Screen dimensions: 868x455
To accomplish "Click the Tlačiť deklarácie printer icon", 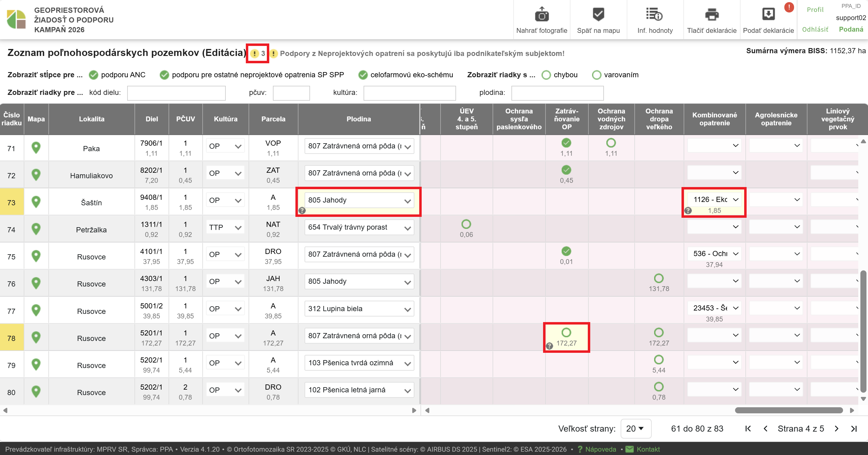I will point(711,15).
